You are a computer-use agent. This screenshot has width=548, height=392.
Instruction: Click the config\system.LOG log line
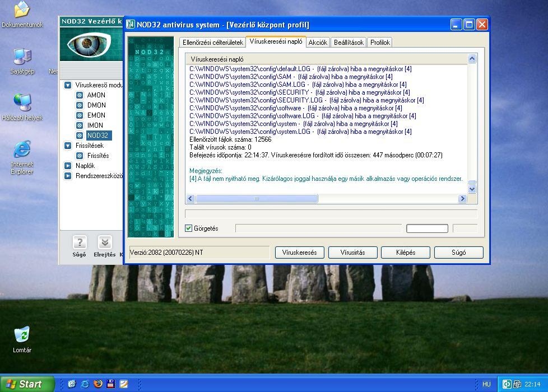300,132
